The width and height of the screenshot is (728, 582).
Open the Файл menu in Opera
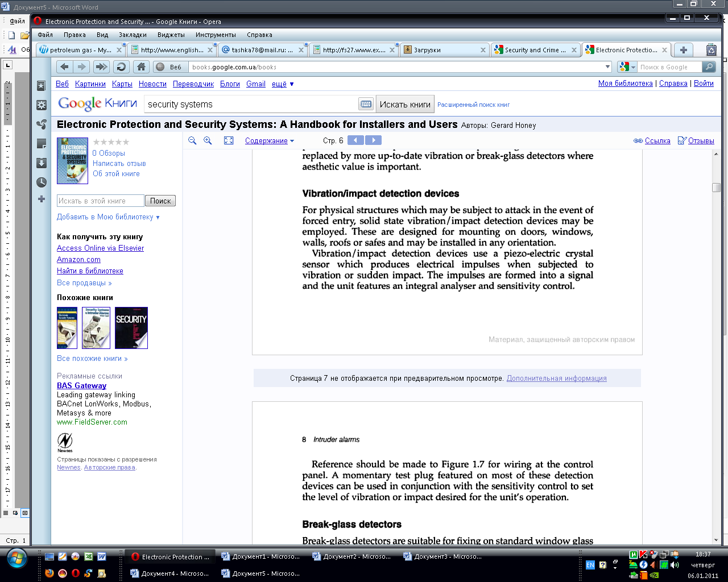[45, 35]
